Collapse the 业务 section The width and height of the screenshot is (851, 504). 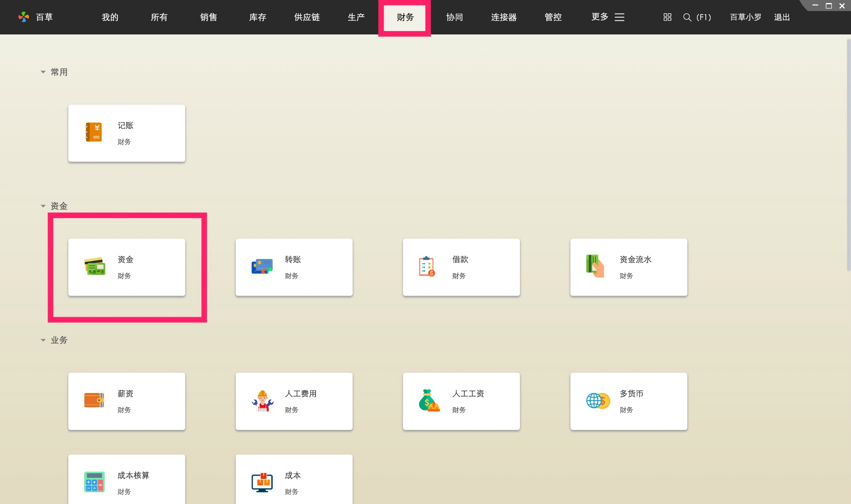click(x=43, y=340)
